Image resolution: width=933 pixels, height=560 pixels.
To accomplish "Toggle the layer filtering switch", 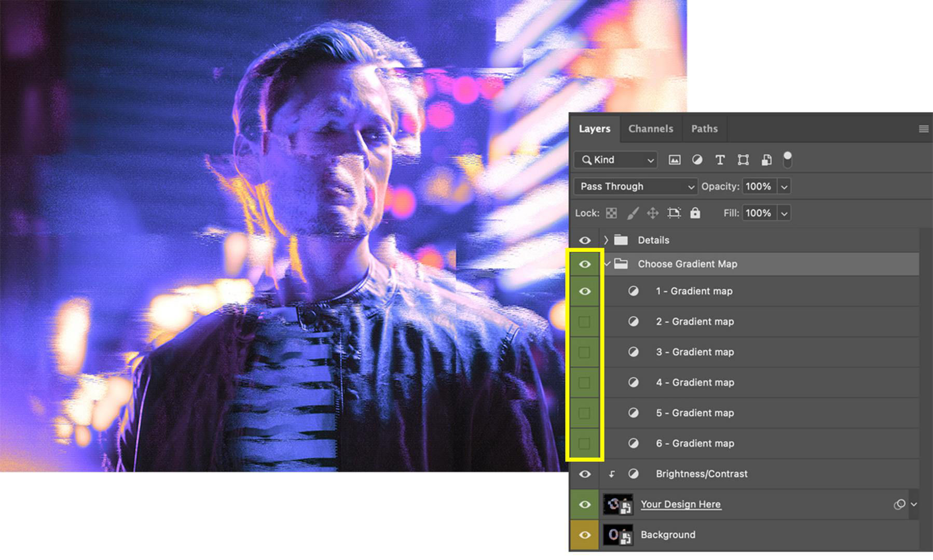I will point(788,160).
